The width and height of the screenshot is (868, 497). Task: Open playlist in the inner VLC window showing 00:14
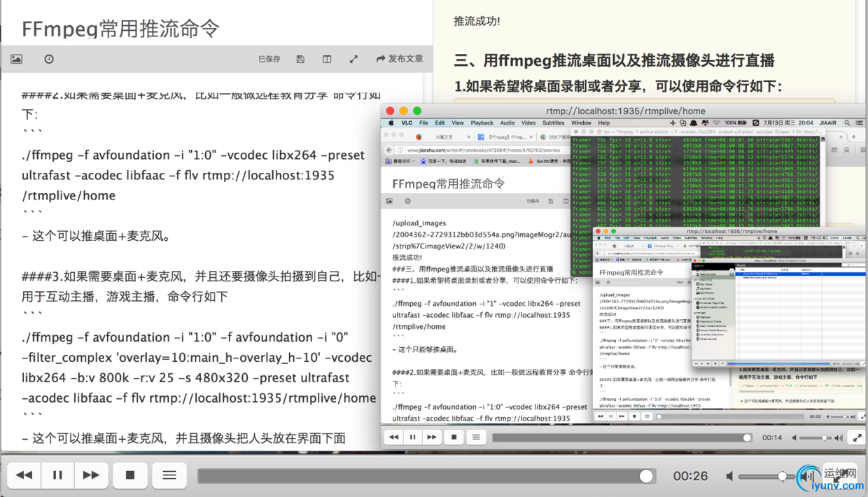[476, 437]
